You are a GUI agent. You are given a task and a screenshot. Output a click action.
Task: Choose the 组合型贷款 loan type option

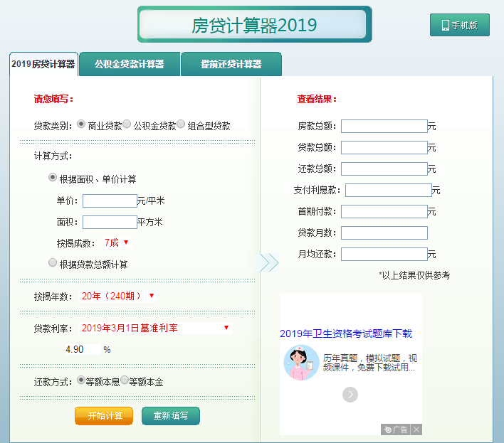pyautogui.click(x=181, y=124)
